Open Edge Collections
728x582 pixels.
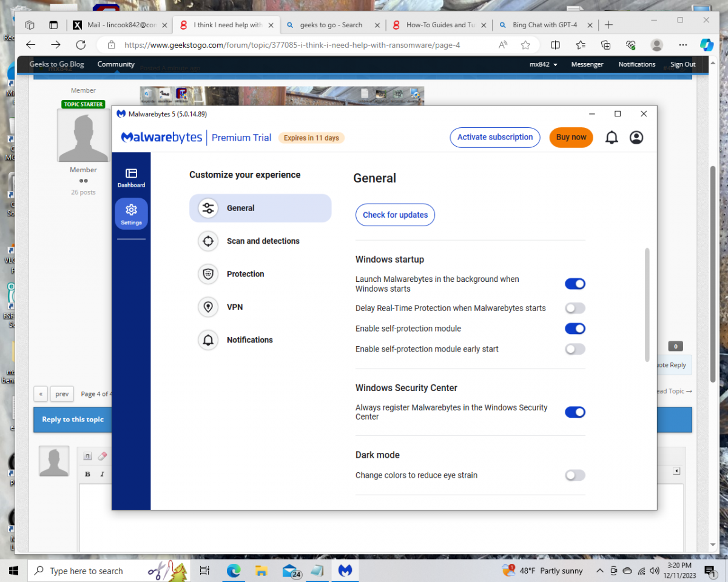pyautogui.click(x=605, y=45)
